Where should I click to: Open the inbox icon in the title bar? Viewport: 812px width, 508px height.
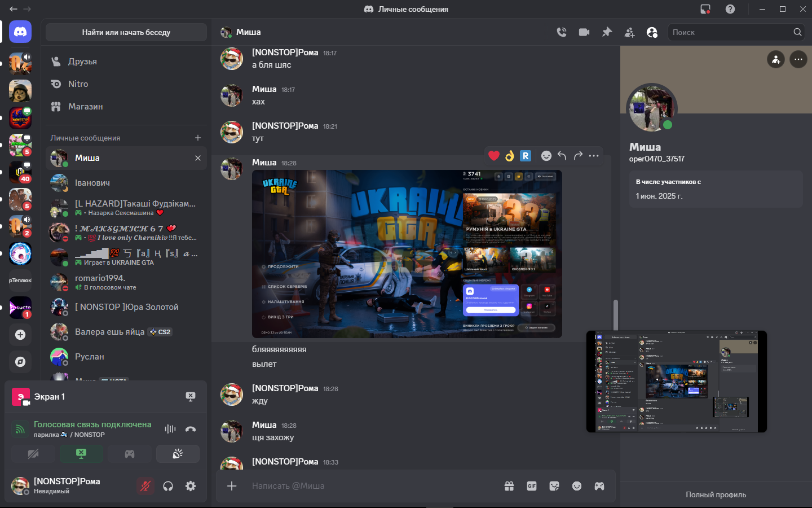tap(705, 9)
